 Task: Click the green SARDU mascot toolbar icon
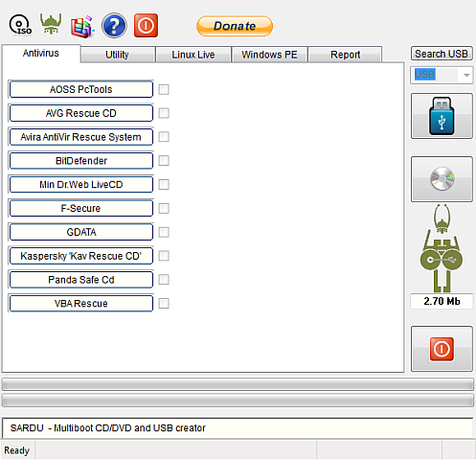tap(51, 24)
